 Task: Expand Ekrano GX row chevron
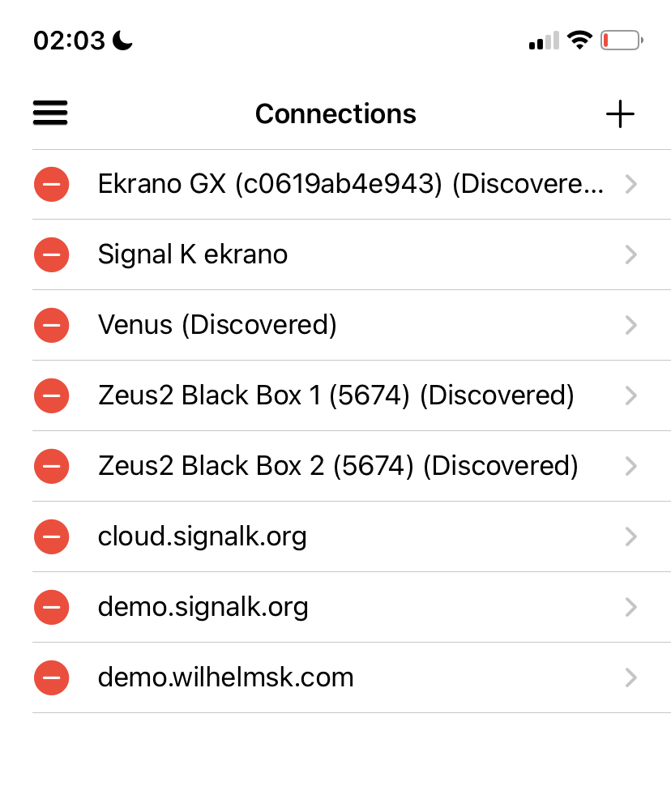coord(632,185)
